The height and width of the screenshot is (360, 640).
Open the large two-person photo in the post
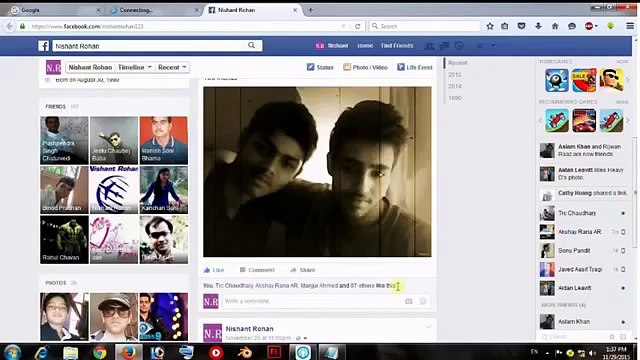tap(317, 172)
